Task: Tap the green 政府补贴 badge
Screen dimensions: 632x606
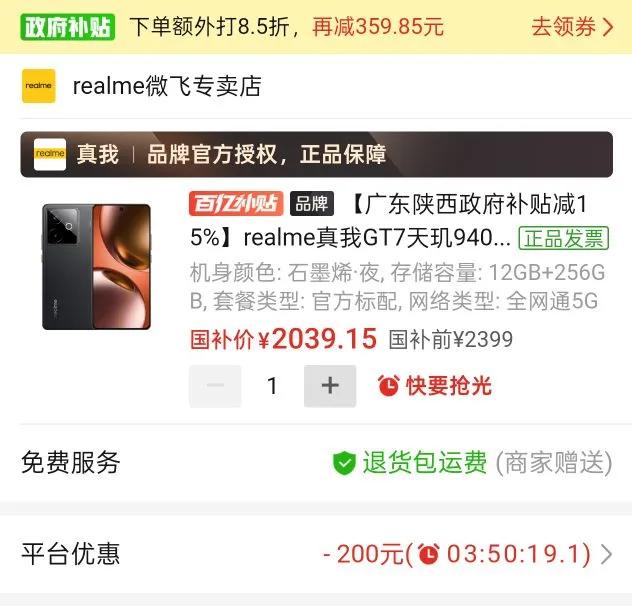Action: pyautogui.click(x=68, y=27)
